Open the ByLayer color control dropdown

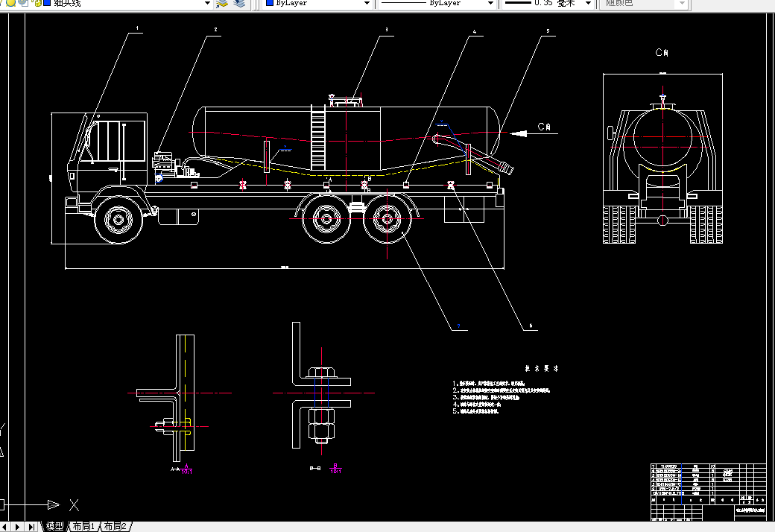pos(367,4)
